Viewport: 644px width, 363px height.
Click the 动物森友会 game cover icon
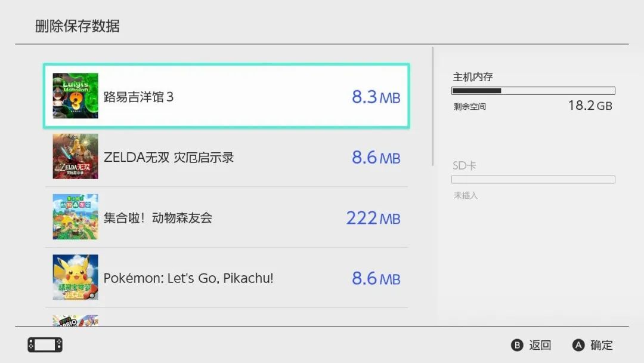[x=75, y=217]
